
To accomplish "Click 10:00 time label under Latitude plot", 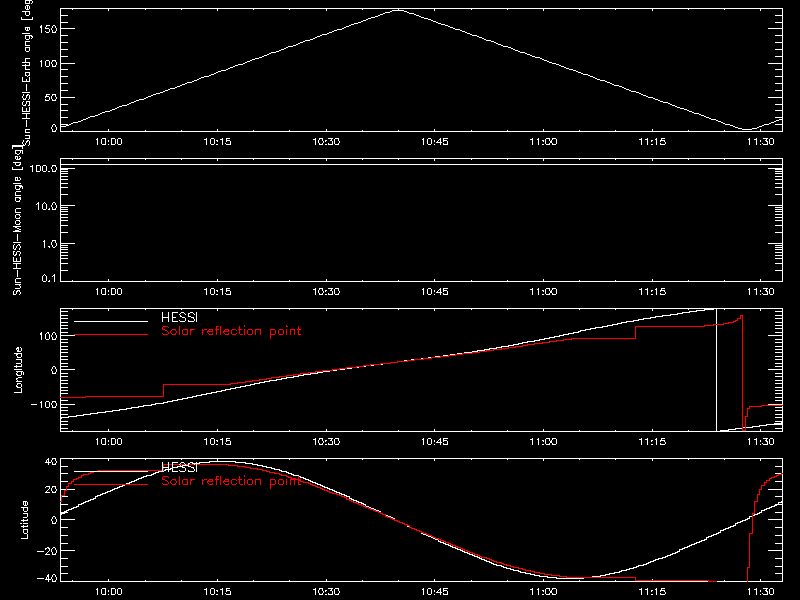I will [109, 592].
